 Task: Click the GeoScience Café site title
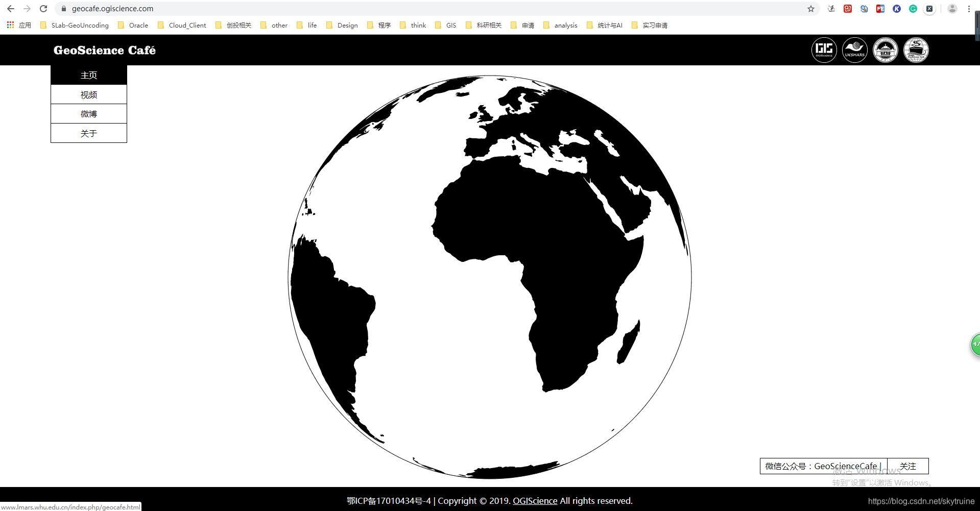(105, 50)
